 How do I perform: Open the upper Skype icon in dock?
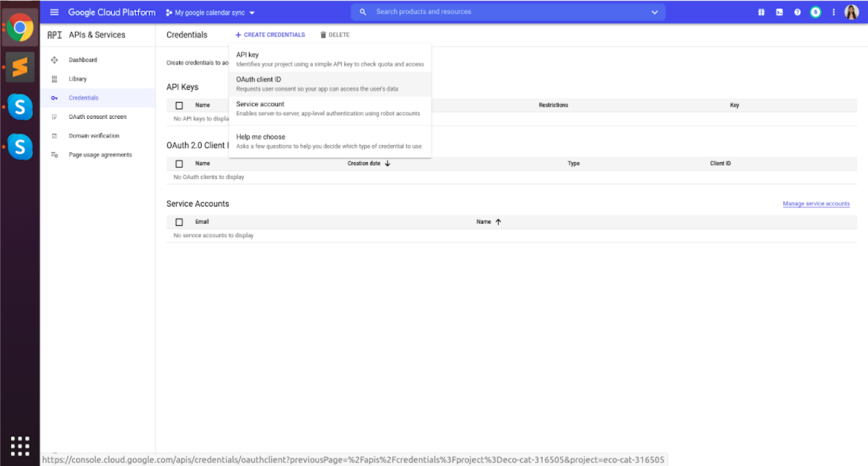tap(20, 107)
